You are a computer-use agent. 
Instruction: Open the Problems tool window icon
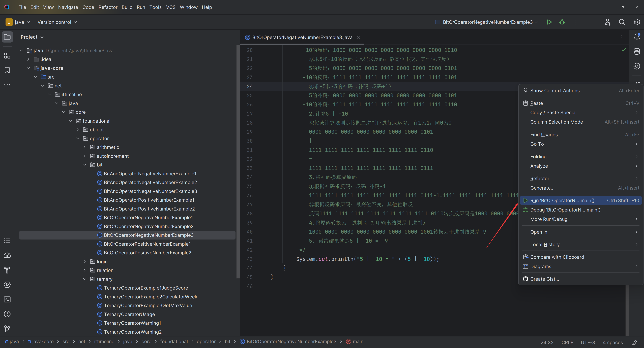[x=7, y=314]
